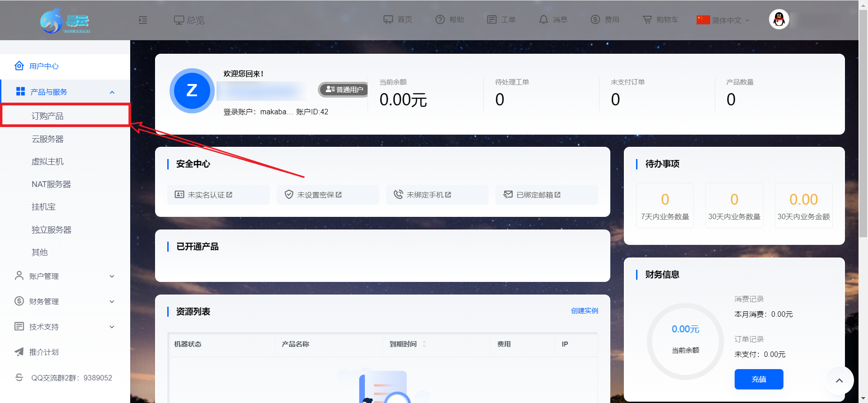
Task: Click 7天内业务数量 card
Action: [x=665, y=206]
